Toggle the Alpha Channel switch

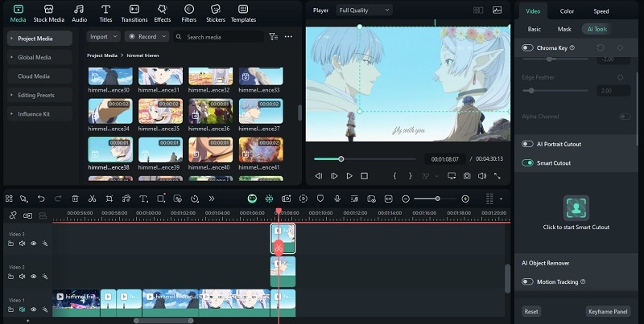625,117
